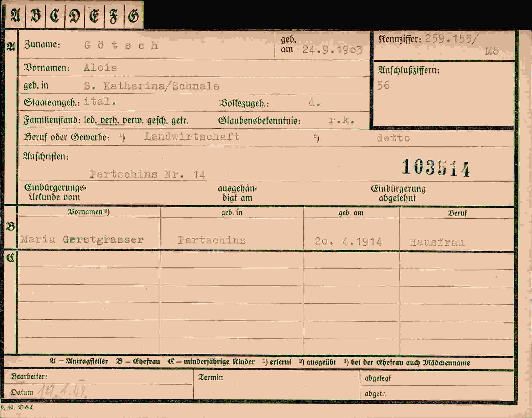
Task: Click wife's birthplace 'Partschins'
Action: 212,240
